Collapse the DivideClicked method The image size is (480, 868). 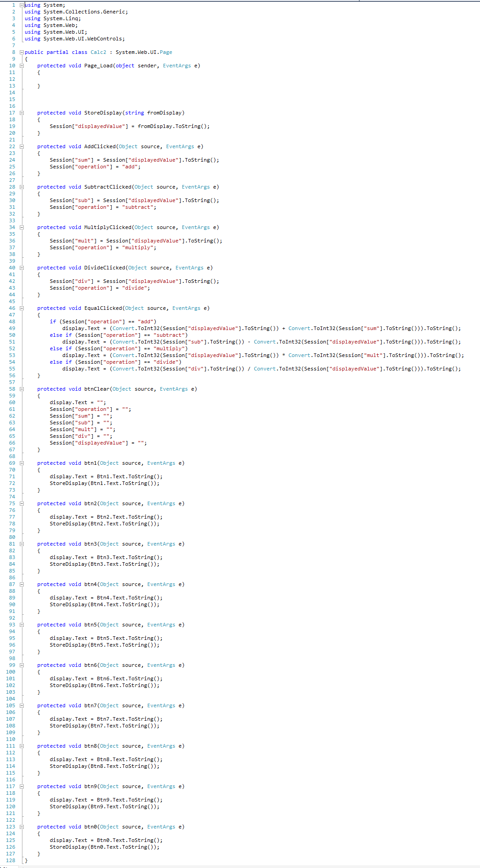[x=22, y=268]
